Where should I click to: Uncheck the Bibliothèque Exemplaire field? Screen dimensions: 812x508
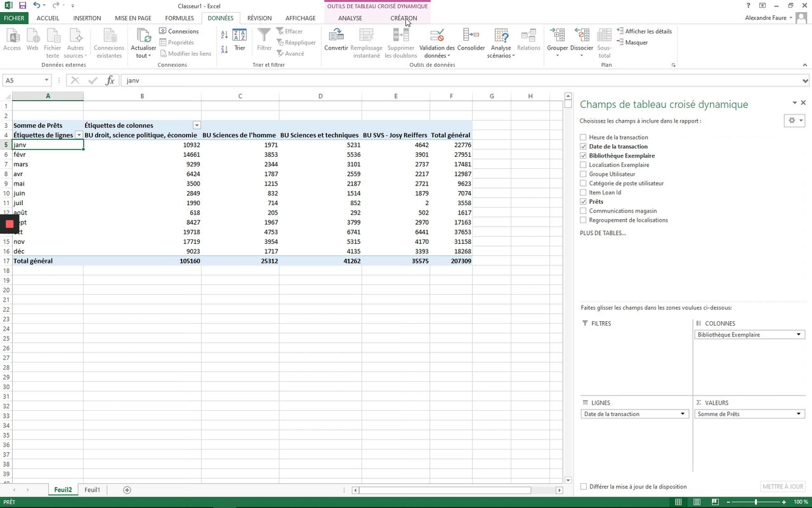[x=583, y=156]
